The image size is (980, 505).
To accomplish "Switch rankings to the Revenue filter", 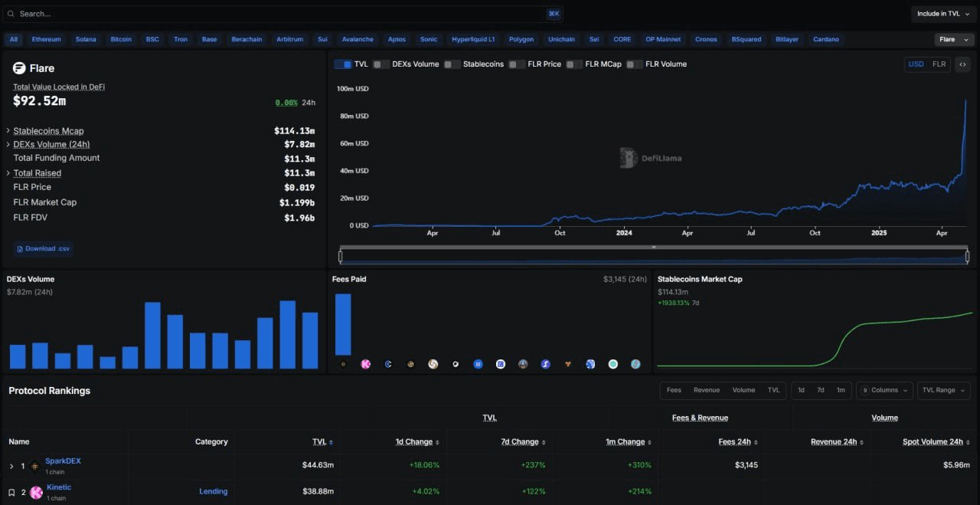I will 707,390.
